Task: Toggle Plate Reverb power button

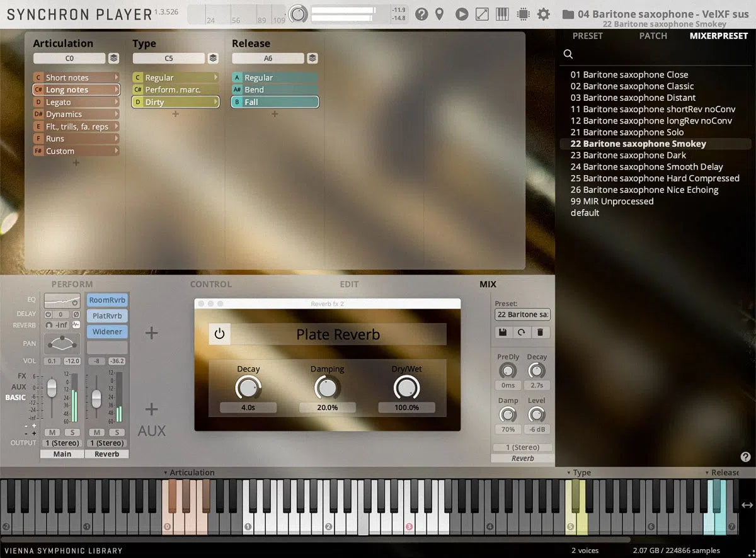Action: 219,334
